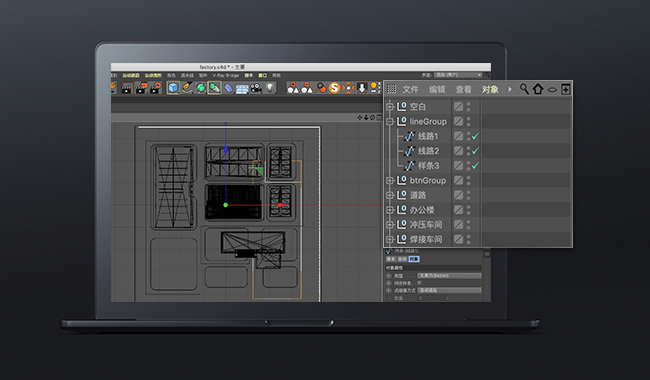Click the dotted grip icon beside 文件

click(x=392, y=89)
